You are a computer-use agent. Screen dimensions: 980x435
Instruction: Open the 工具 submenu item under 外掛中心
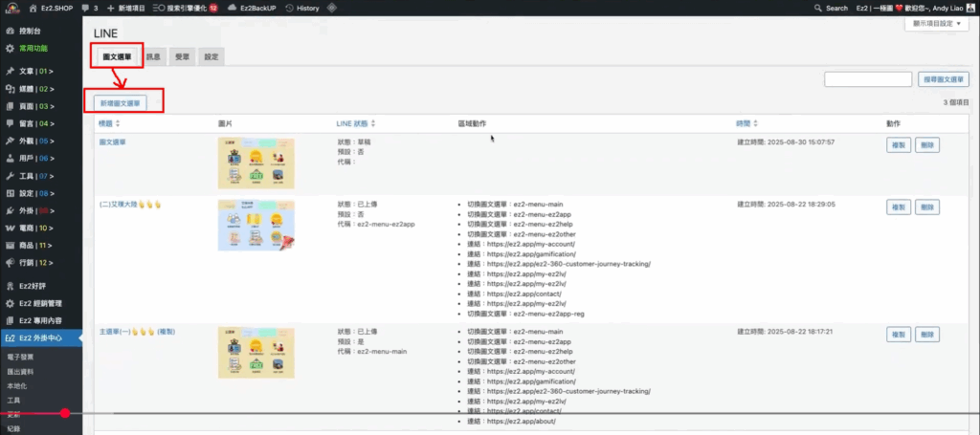13,401
